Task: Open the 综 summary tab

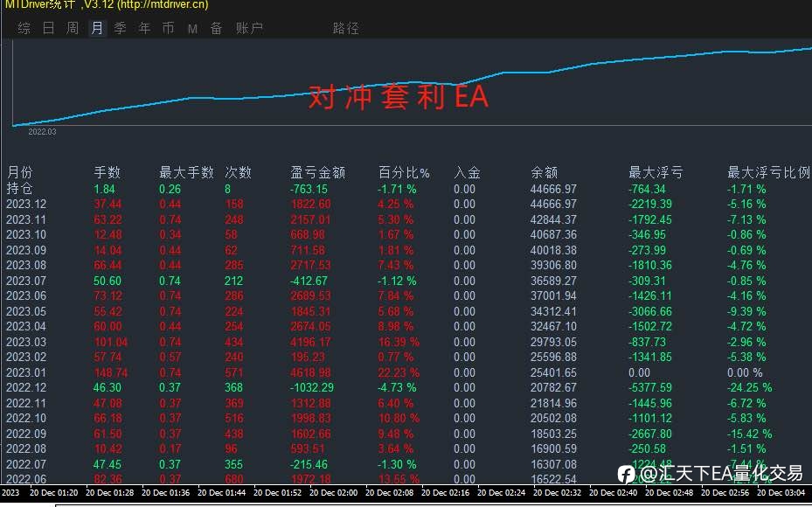Action: (24, 28)
